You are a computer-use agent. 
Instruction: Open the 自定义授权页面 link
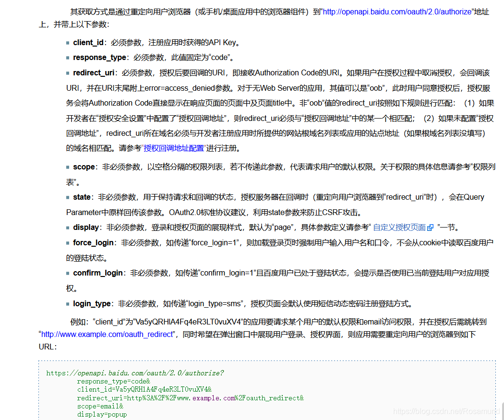click(399, 228)
